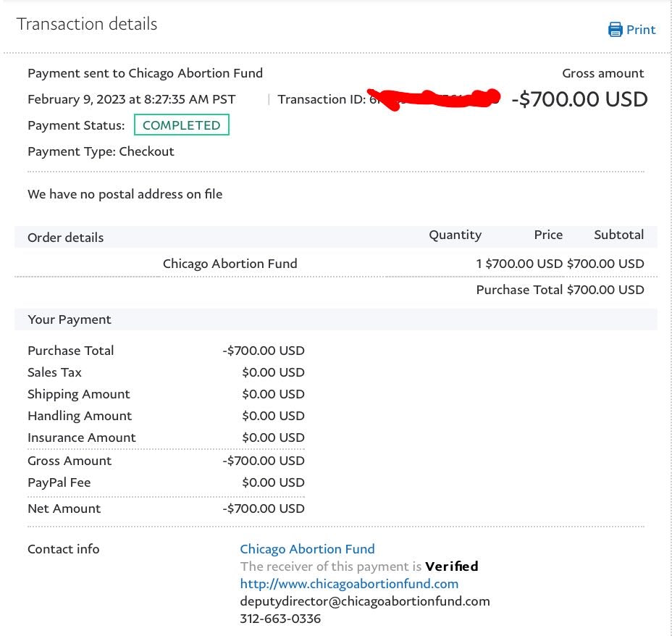The width and height of the screenshot is (672, 636).
Task: Click the large -$700.00 USD gross amount
Action: (x=579, y=99)
